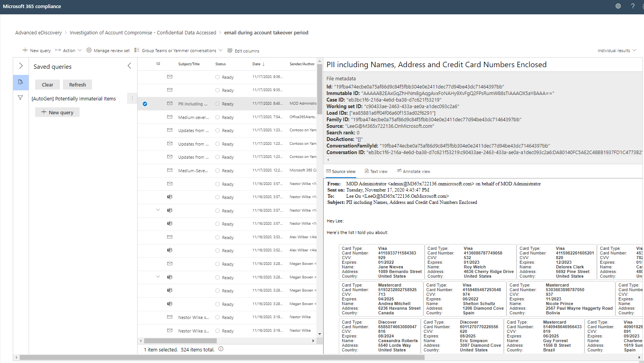Click the results list horizontal scrollbar

[x=180, y=341]
